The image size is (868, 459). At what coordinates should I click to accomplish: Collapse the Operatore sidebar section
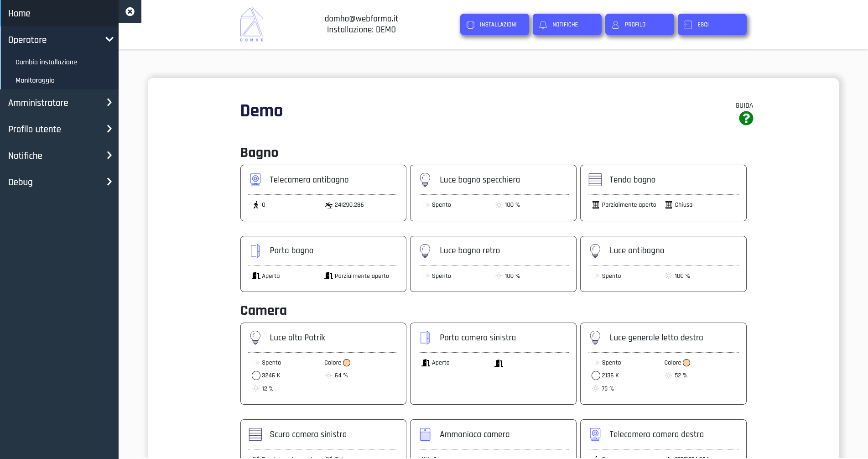109,40
